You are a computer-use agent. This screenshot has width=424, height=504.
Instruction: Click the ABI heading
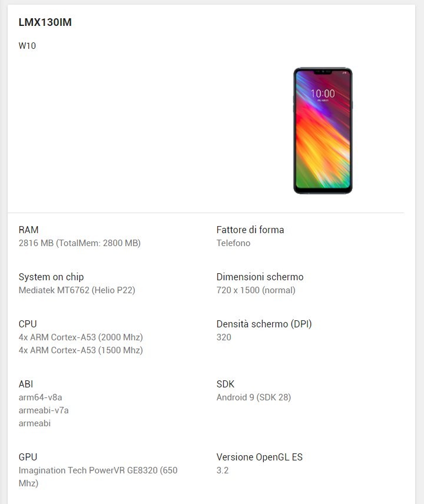[x=26, y=384]
